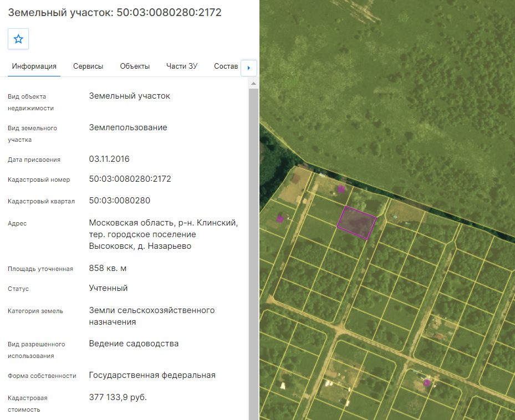Click the panel title Земельный участок: 50:03:0080280:2172
The image size is (515, 420).
115,13
